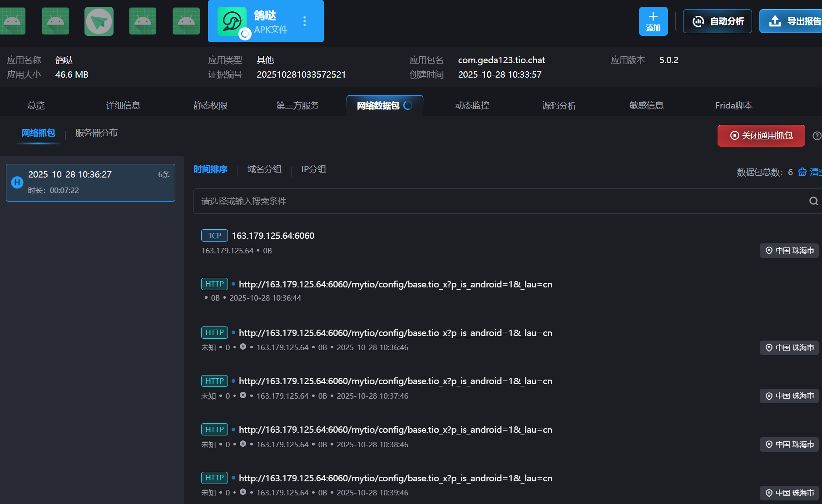Toggle off capture with 关闭通用抓包
This screenshot has height=504, width=822.
point(761,136)
